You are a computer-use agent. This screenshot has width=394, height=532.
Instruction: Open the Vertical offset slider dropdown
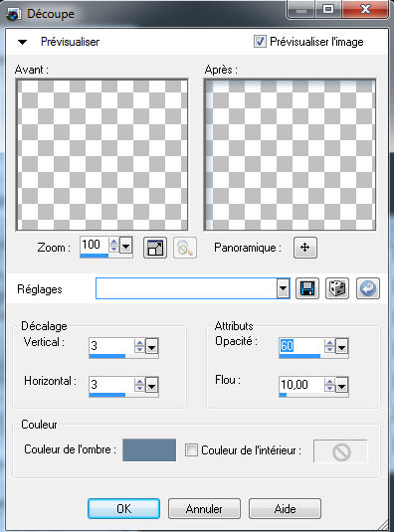pos(151,347)
